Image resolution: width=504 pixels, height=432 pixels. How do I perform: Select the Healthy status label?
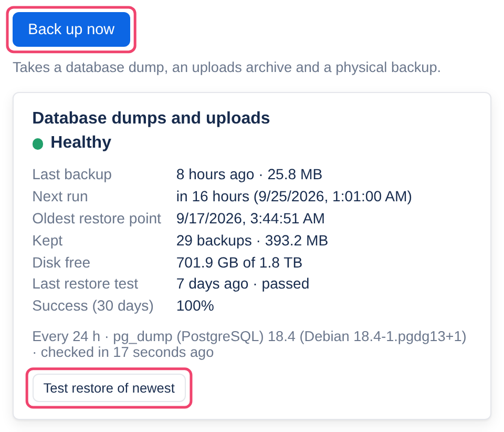81,142
